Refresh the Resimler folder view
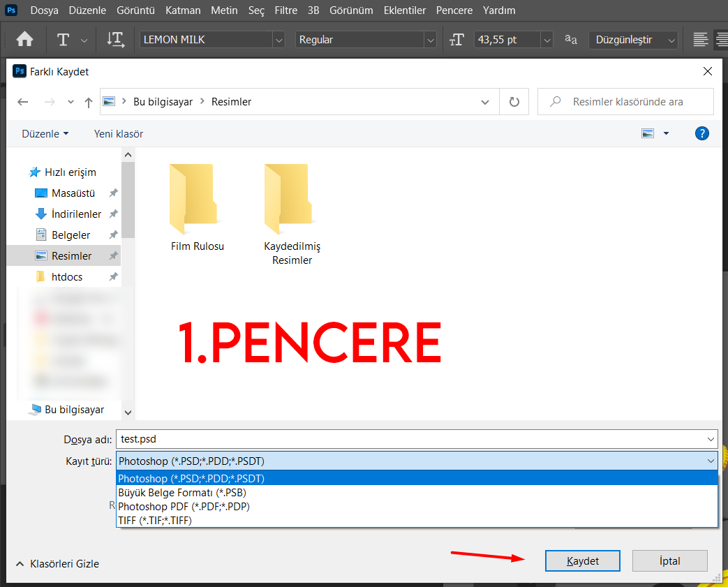This screenshot has width=728, height=587. (x=514, y=102)
